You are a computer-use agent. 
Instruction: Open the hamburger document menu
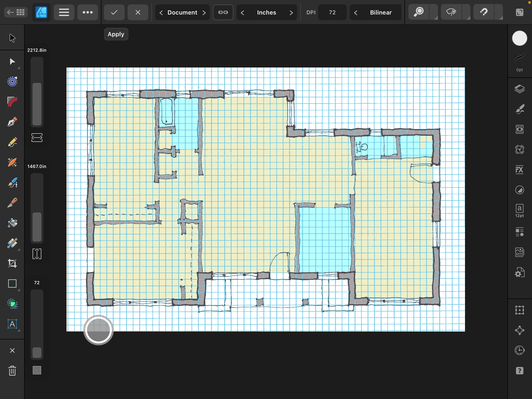point(64,12)
